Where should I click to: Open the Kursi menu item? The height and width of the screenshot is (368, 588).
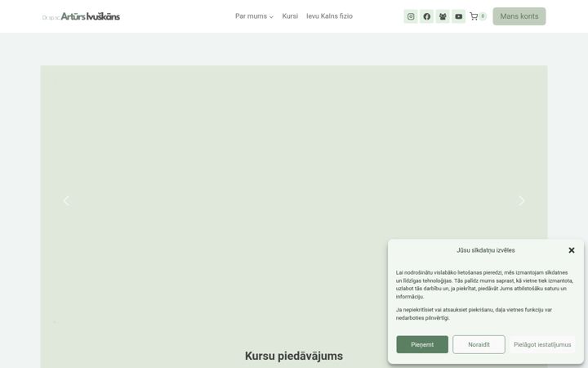point(290,16)
